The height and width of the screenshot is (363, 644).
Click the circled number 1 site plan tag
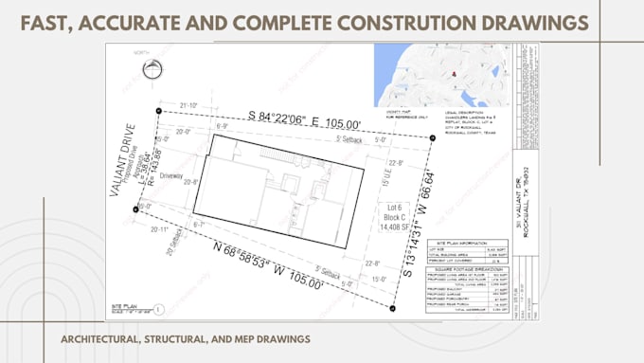(x=159, y=309)
